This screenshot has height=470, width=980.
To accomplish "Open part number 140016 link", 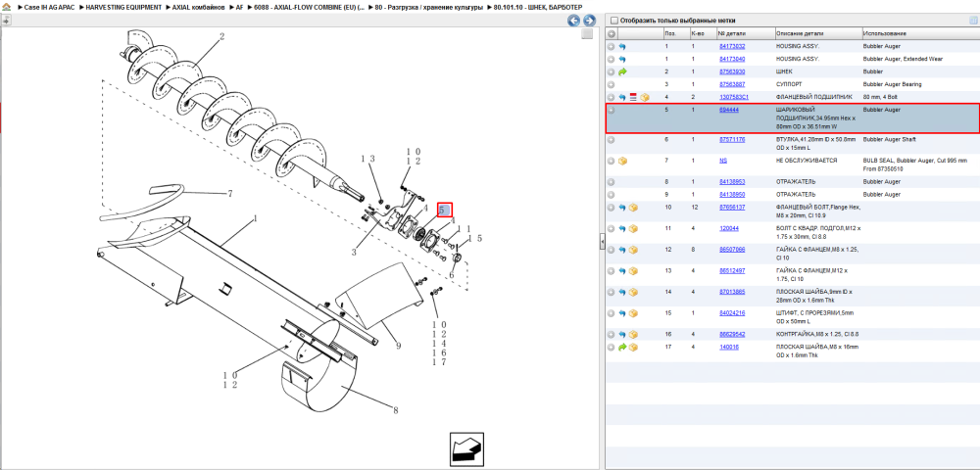I will [729, 347].
